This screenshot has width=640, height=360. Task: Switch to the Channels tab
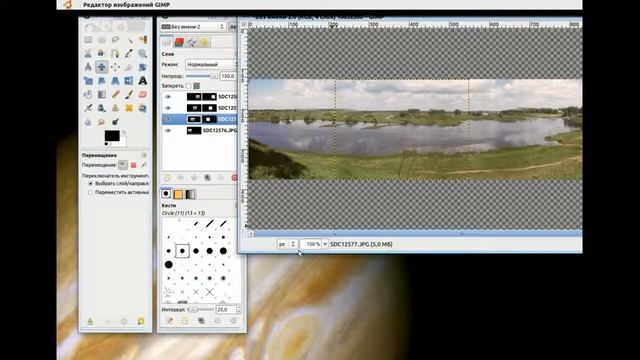pos(179,42)
